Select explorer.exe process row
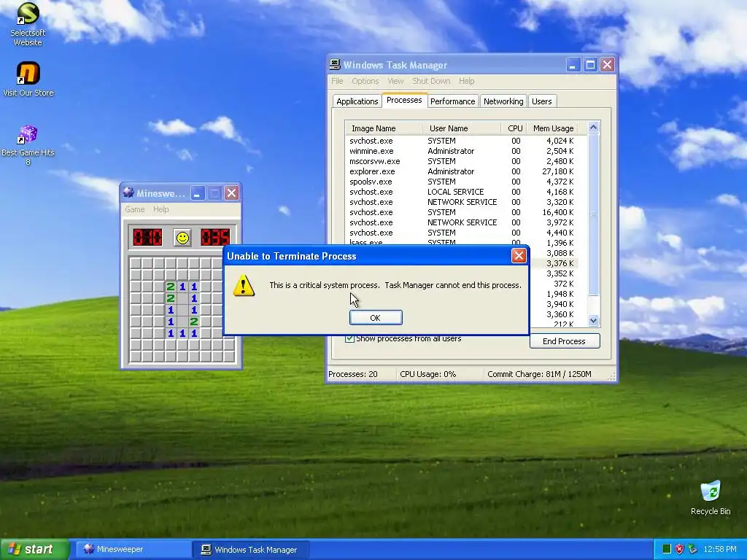747x560 pixels. tap(461, 171)
